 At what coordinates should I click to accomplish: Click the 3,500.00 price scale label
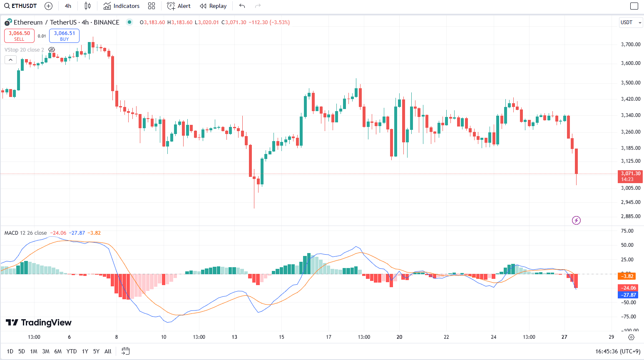pos(631,83)
